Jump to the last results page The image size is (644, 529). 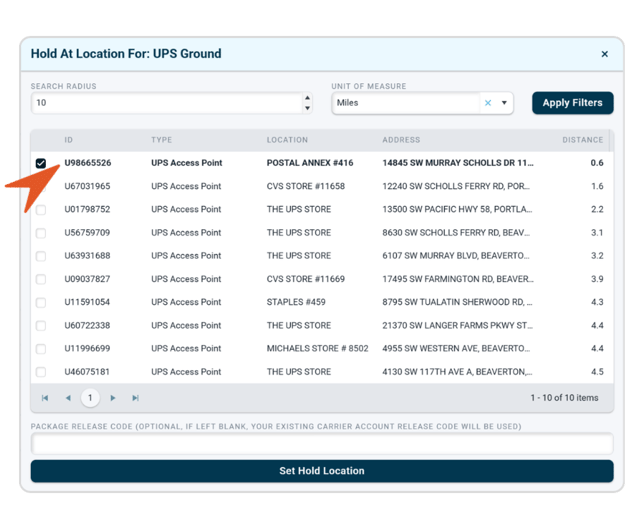136,398
